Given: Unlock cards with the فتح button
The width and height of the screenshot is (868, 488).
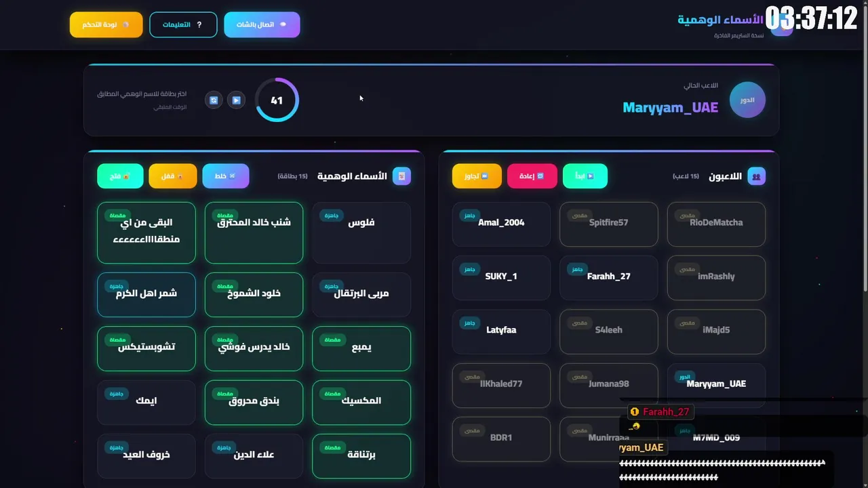Looking at the screenshot, I should (120, 176).
